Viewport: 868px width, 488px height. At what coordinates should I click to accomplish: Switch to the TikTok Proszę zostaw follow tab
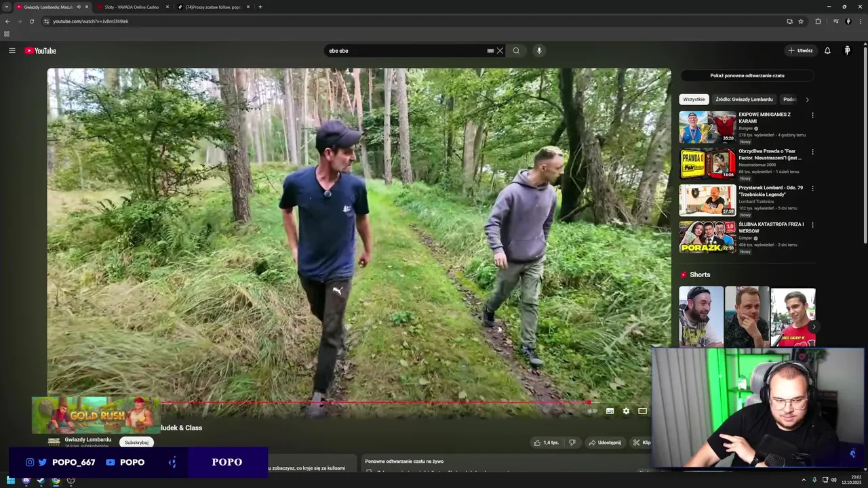[213, 7]
